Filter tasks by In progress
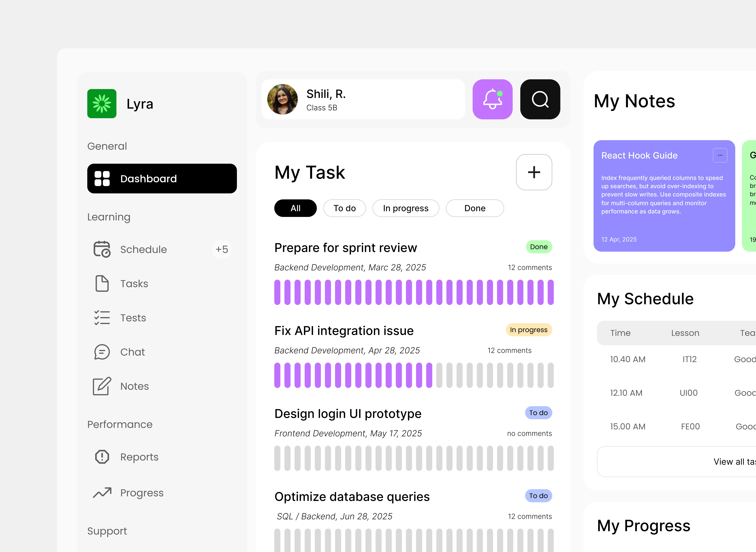 [405, 208]
